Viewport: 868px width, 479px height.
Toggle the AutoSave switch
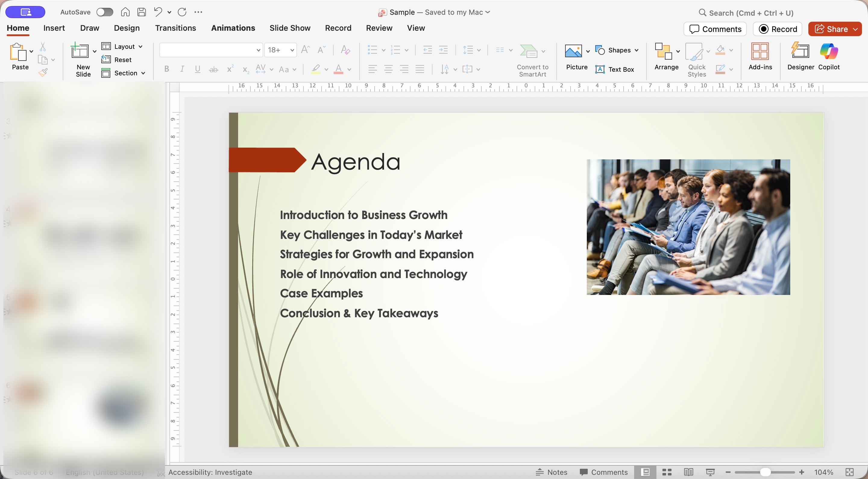point(105,12)
